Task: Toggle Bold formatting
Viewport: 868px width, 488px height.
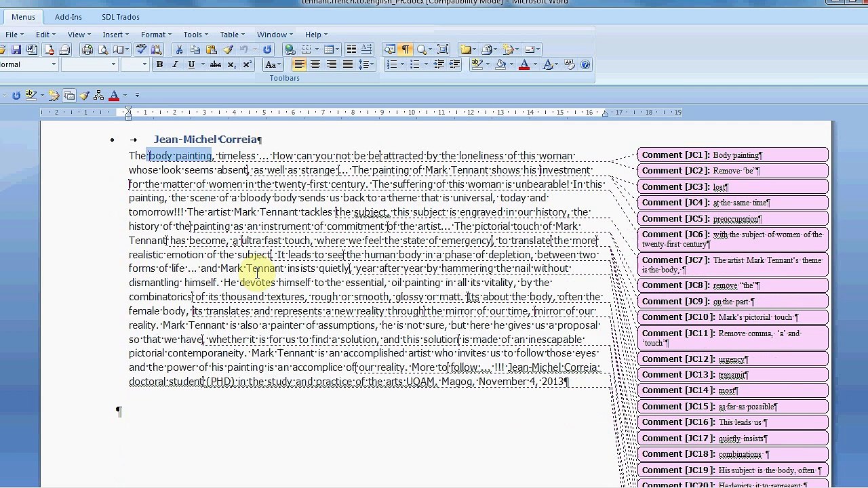Action: click(159, 64)
